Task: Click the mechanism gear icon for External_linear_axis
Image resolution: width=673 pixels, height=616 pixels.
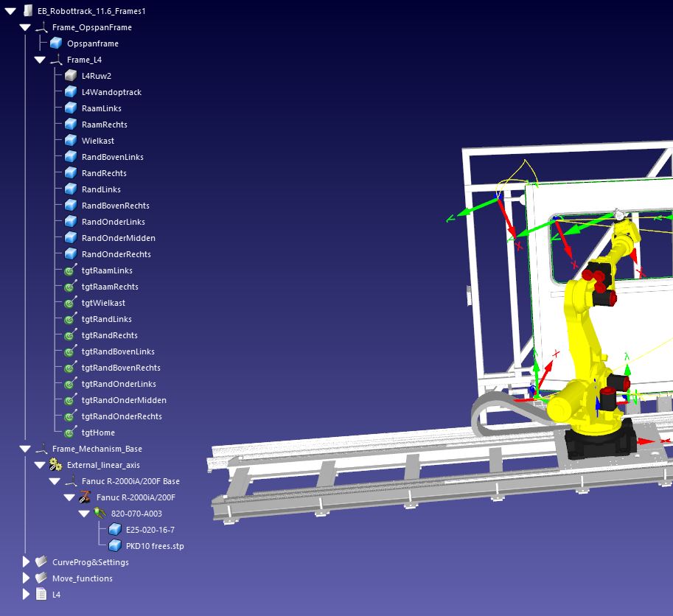Action: tap(56, 465)
